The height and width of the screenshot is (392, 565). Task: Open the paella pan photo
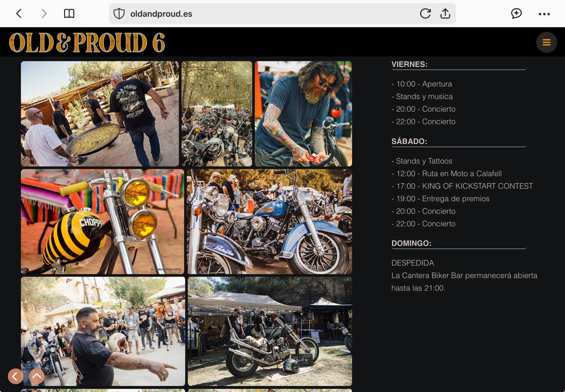pyautogui.click(x=100, y=114)
